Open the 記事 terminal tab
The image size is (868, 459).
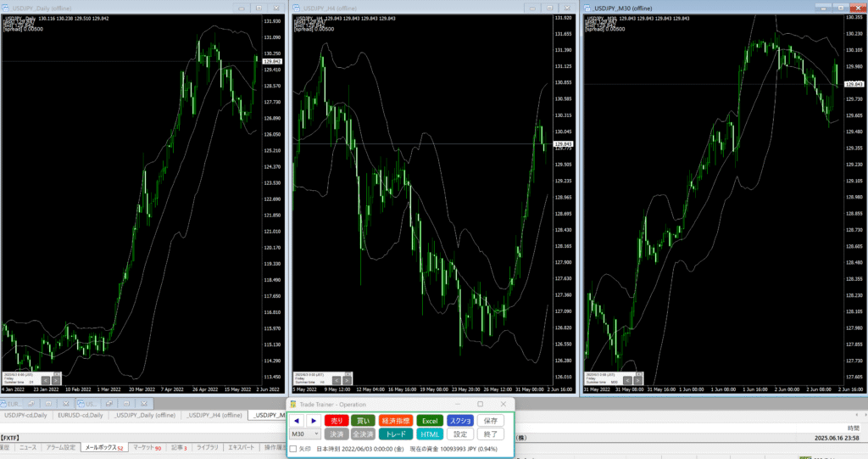179,447
